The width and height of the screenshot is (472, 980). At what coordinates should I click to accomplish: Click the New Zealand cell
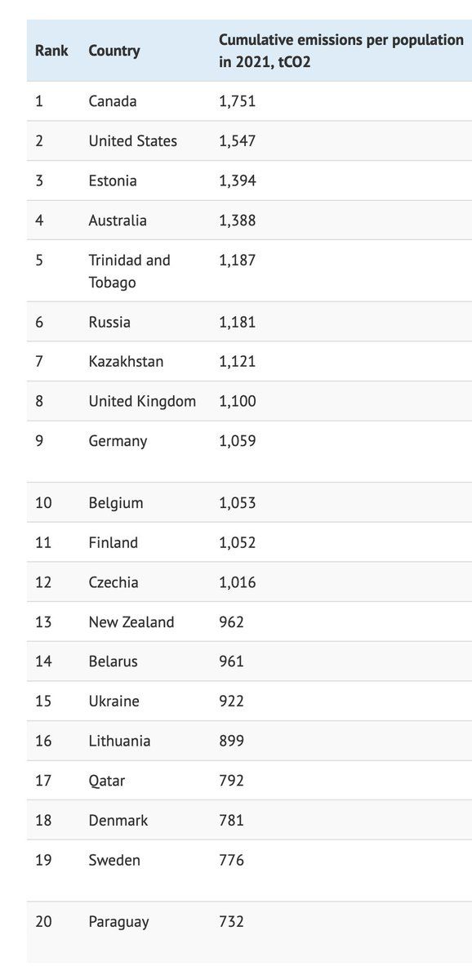pyautogui.click(x=131, y=622)
